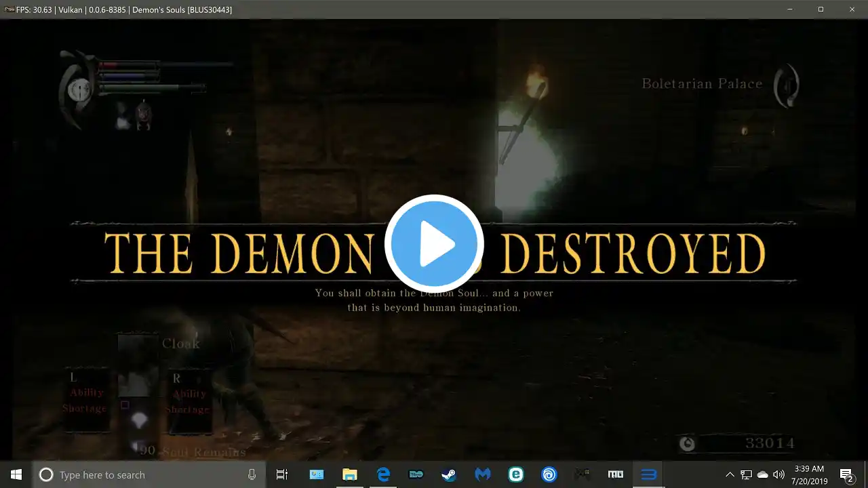
Task: Launch Microsoft Edge from taskbar
Action: (383, 474)
